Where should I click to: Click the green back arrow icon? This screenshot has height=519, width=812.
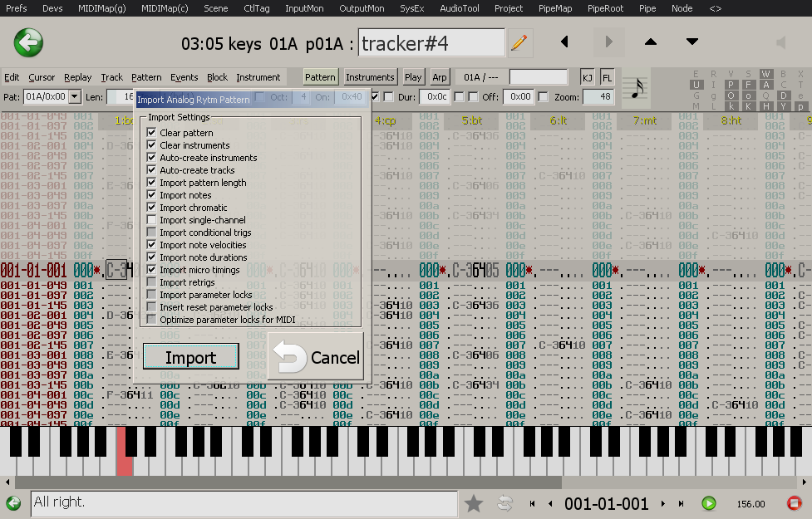(x=28, y=42)
